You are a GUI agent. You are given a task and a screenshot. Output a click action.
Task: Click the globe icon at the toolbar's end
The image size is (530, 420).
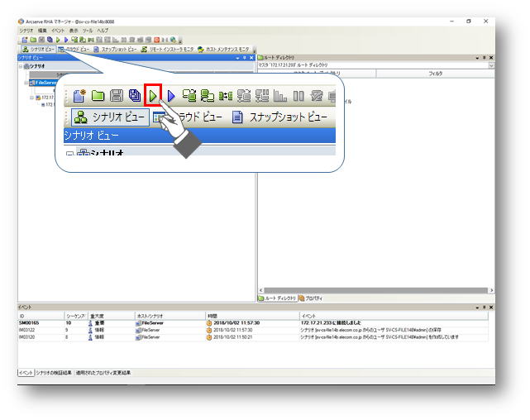[173, 40]
